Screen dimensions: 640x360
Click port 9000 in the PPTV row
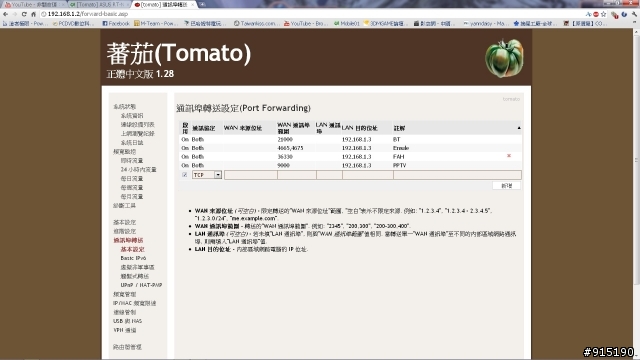click(283, 165)
